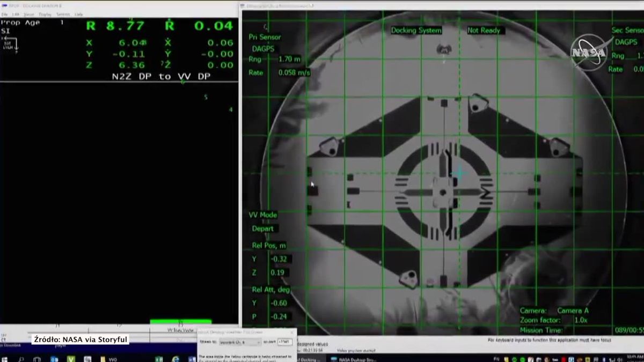Viewport: 644px width, 362px height.
Task: Expand the 'Stream to' dropdown
Action: [x=239, y=342]
